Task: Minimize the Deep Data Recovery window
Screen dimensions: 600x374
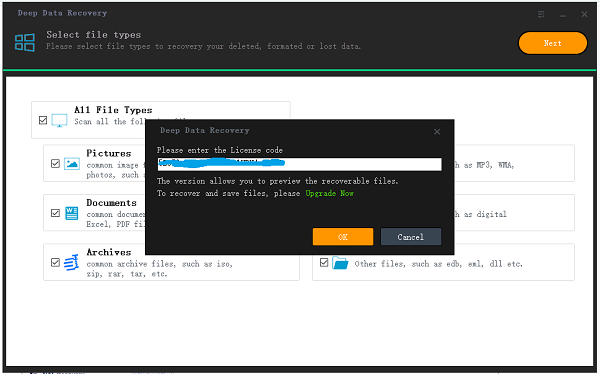Action: pyautogui.click(x=562, y=15)
